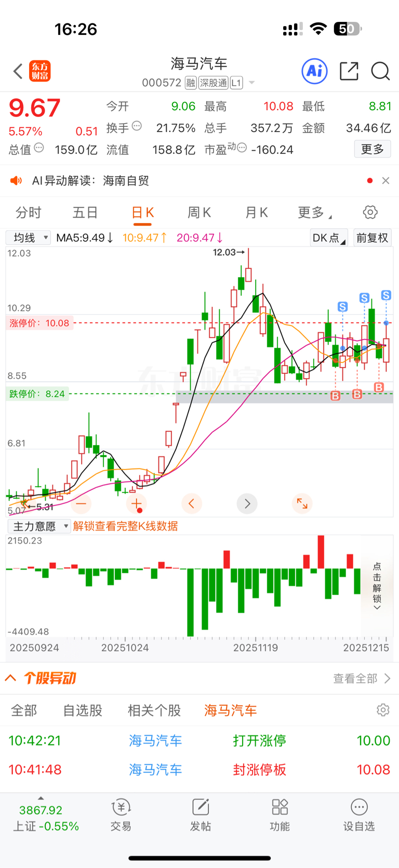Switch to 月K chart tab

coord(256,212)
